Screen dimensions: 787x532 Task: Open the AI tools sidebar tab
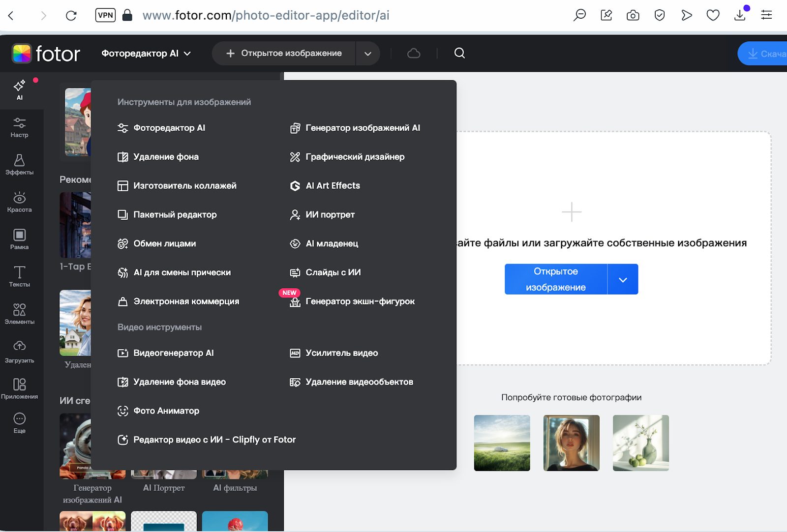click(x=19, y=90)
